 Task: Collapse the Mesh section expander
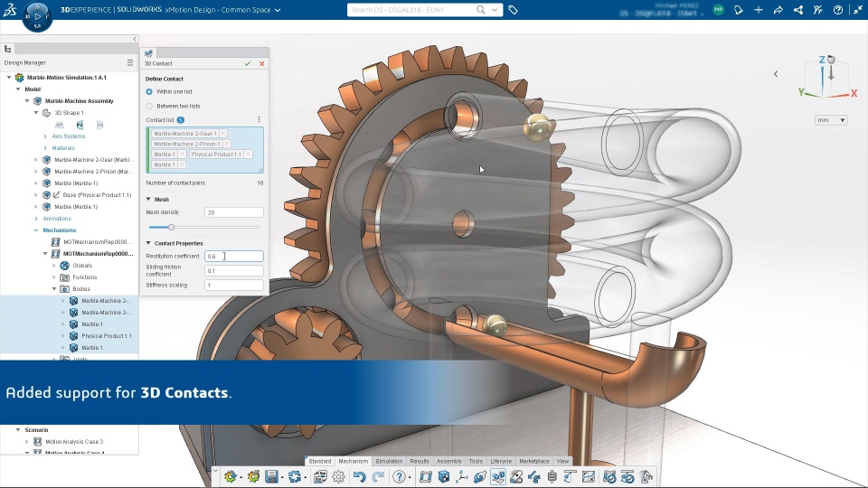[148, 199]
